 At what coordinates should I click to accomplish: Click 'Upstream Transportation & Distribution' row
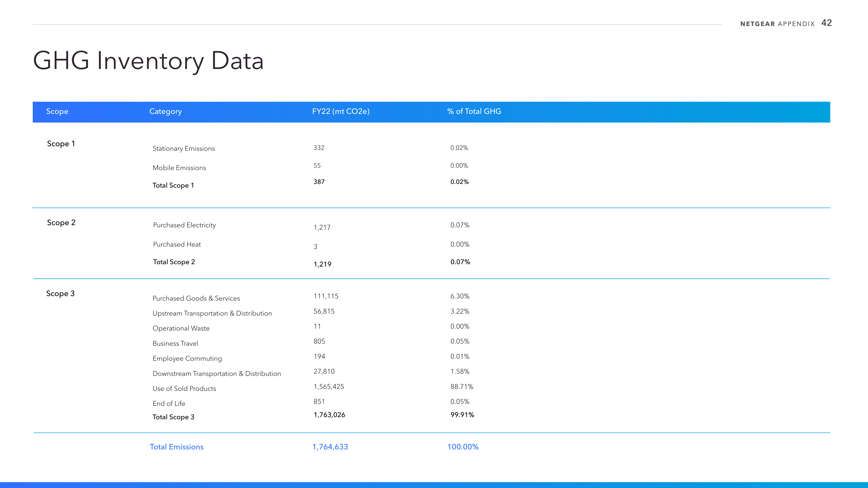pyautogui.click(x=212, y=314)
